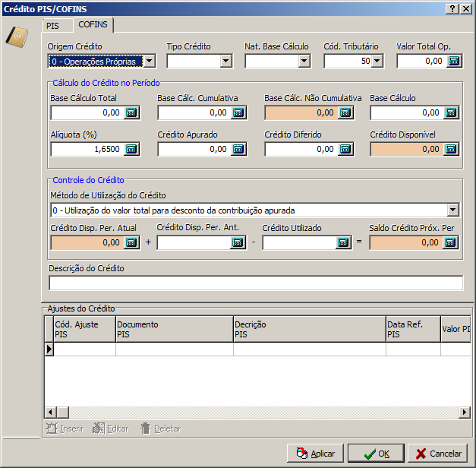Open calculator icon in Valor Total Op. field
This screenshot has width=476, height=468.
[x=454, y=61]
